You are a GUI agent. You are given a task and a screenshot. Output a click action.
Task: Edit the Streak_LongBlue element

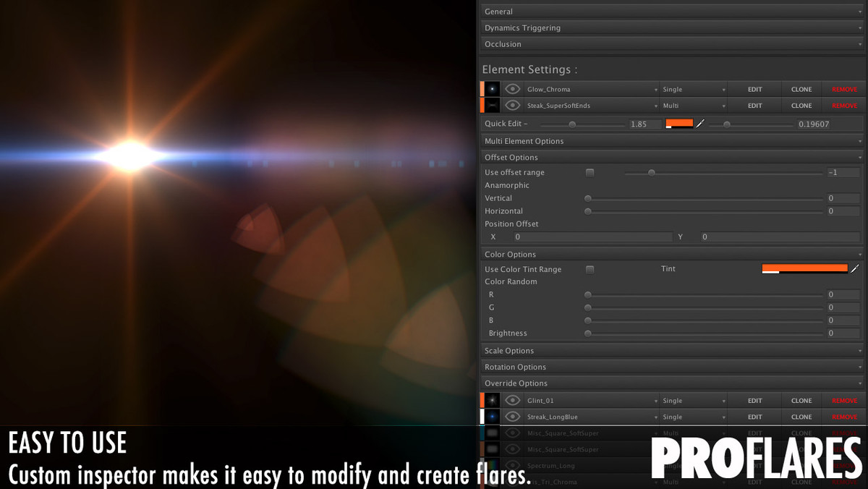pos(755,417)
